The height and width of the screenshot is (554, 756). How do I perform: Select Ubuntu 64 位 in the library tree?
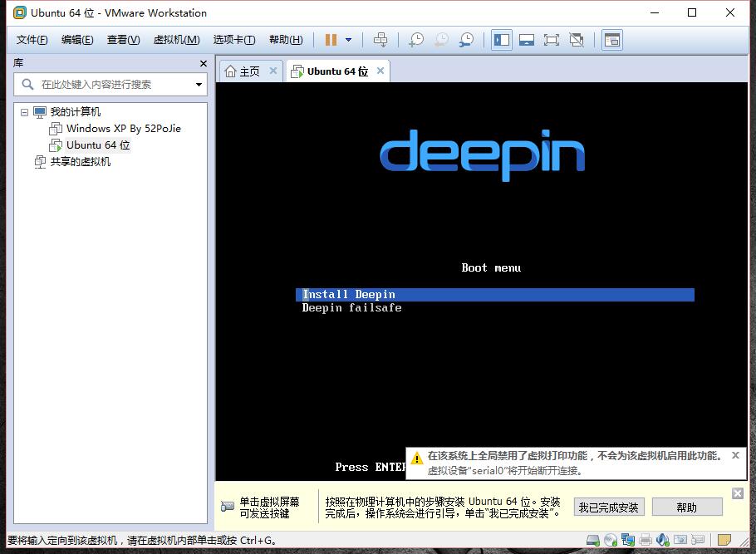[x=98, y=145]
